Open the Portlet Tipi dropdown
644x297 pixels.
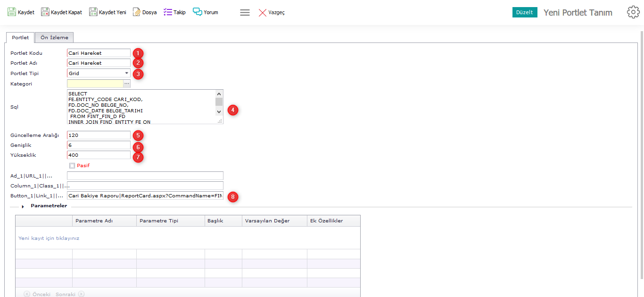point(126,73)
